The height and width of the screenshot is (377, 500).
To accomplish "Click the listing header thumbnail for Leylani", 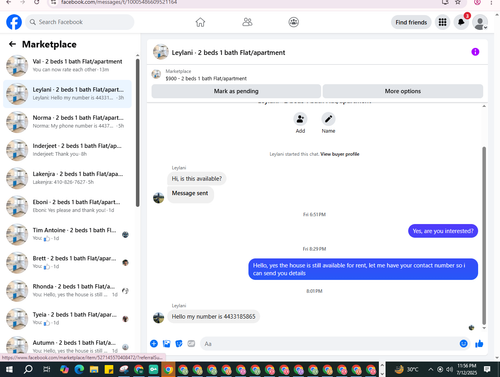I will tap(161, 52).
